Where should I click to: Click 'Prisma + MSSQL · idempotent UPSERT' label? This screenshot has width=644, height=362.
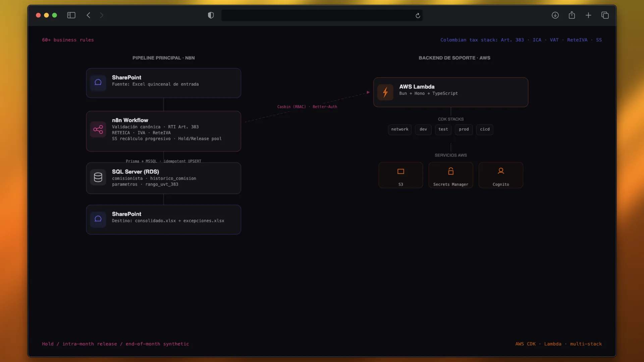coord(164,161)
